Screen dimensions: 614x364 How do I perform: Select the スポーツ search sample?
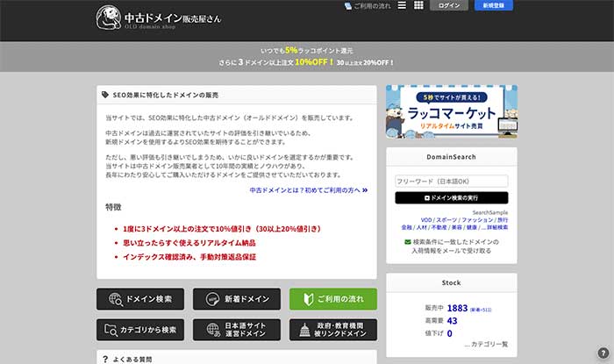pyautogui.click(x=446, y=220)
